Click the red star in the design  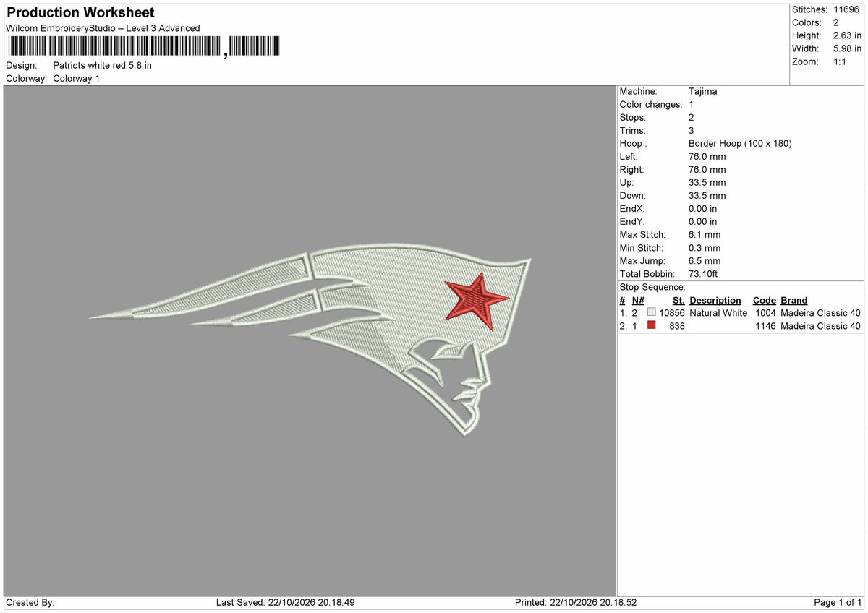[x=475, y=300]
